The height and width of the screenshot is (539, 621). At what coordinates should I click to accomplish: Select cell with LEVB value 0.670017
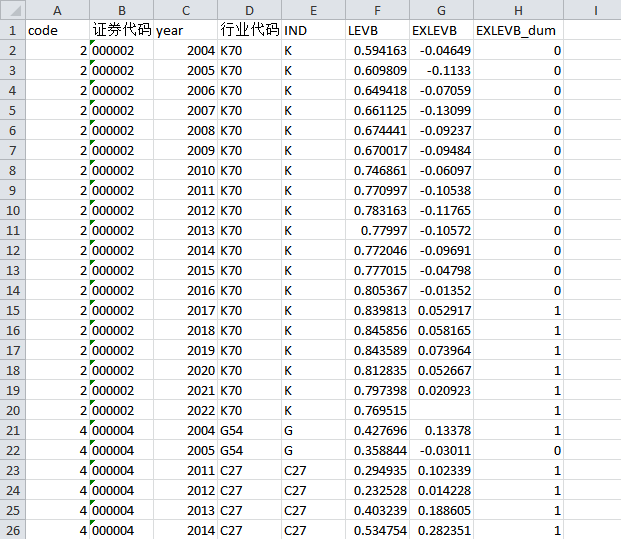coord(377,150)
